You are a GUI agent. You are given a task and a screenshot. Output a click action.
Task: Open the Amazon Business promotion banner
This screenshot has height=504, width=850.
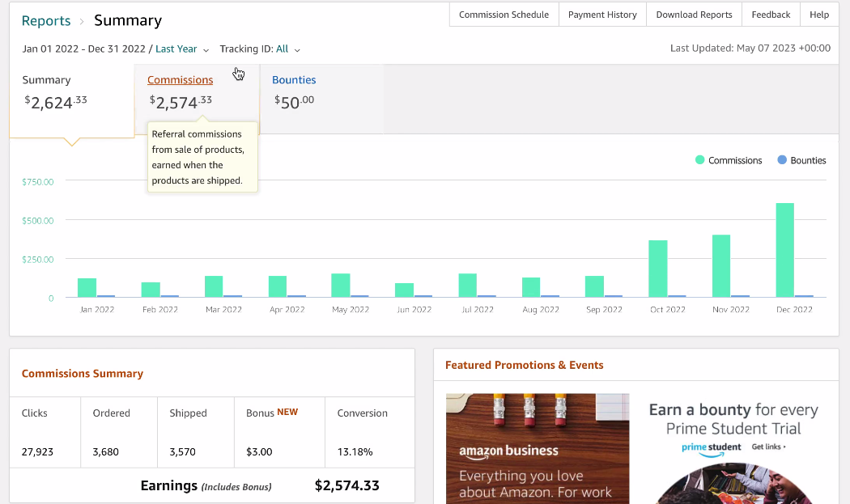point(538,449)
